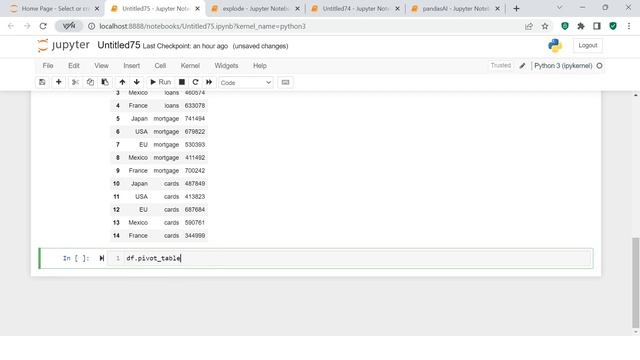Restart kernel and run all icon
This screenshot has height=360, width=640.
pos(209,82)
